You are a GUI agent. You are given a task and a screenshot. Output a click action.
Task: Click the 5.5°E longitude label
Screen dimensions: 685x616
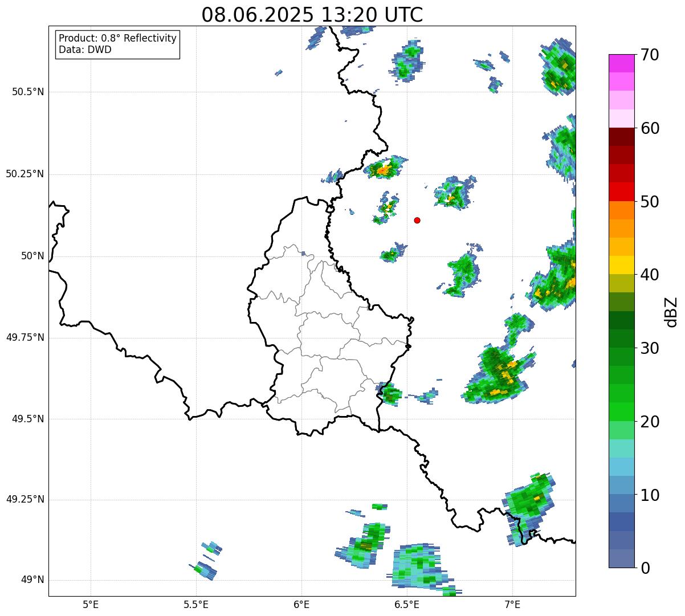coord(196,604)
